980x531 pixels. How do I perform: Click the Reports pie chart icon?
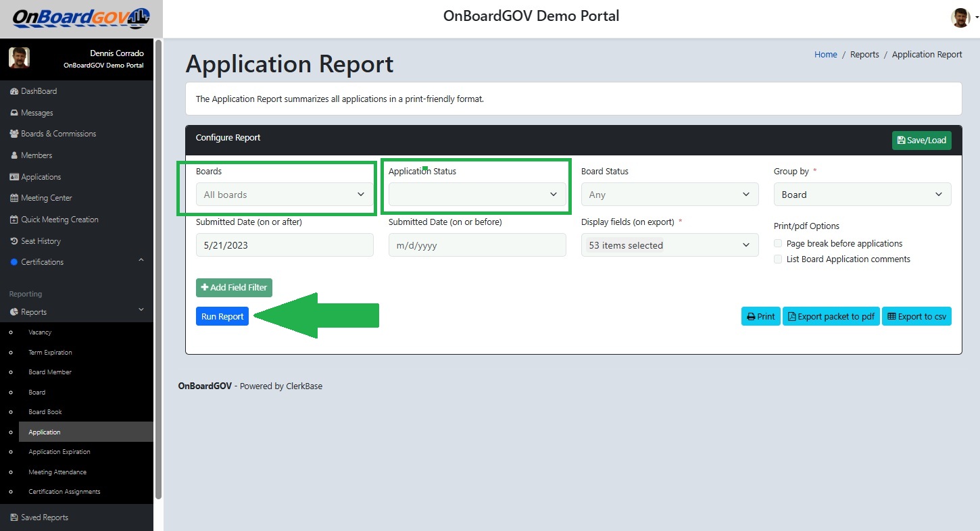14,312
